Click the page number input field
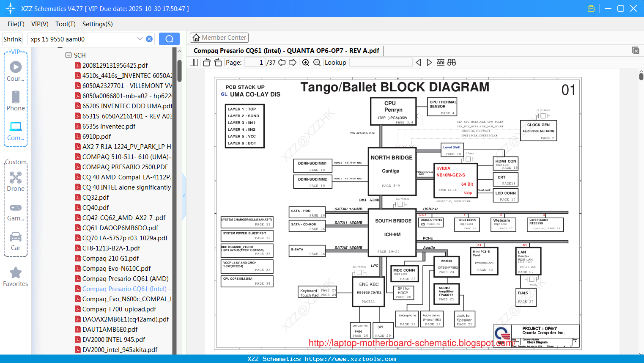This screenshot has height=363, width=644. 255,62
